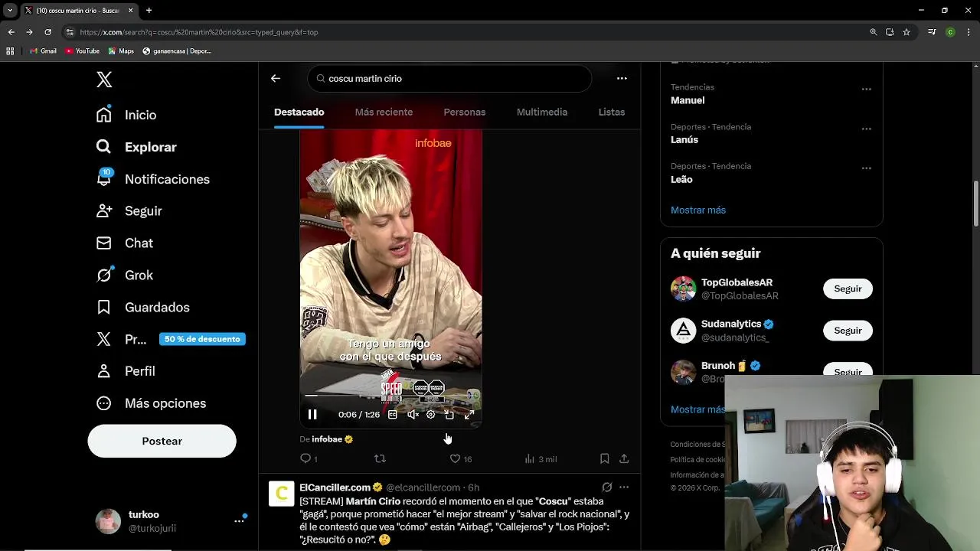
Task: Switch to the Personas tab
Action: coord(465,112)
